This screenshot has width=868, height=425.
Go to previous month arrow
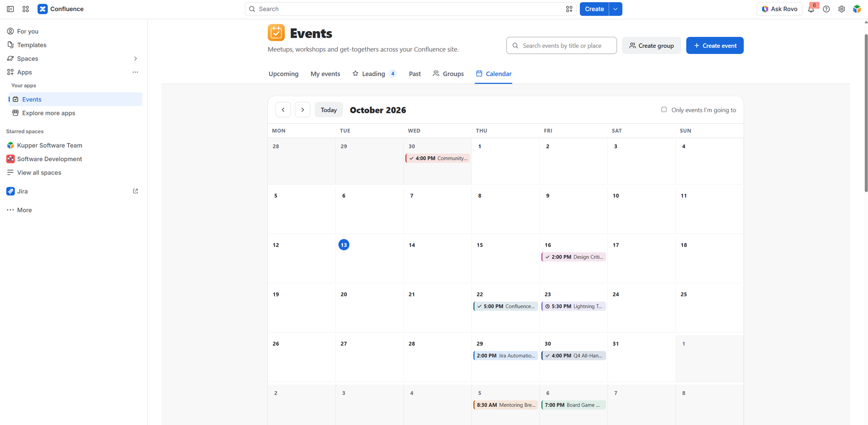click(x=283, y=110)
